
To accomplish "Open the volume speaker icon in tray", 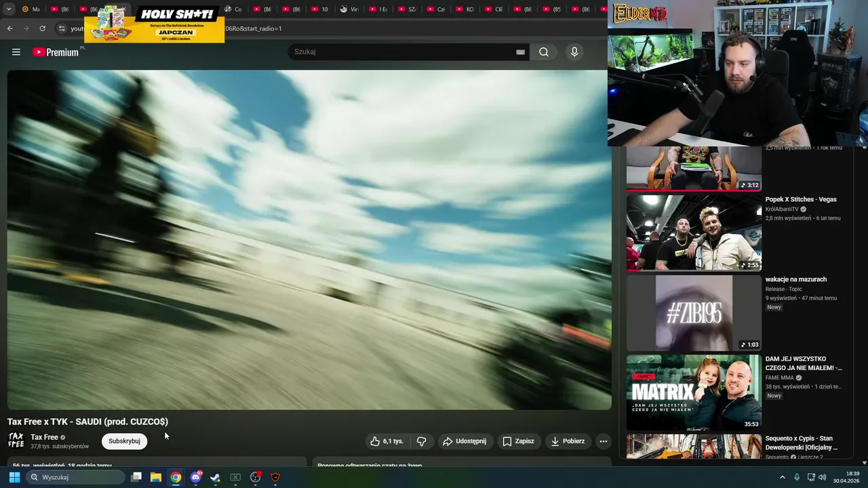I will coord(823,477).
